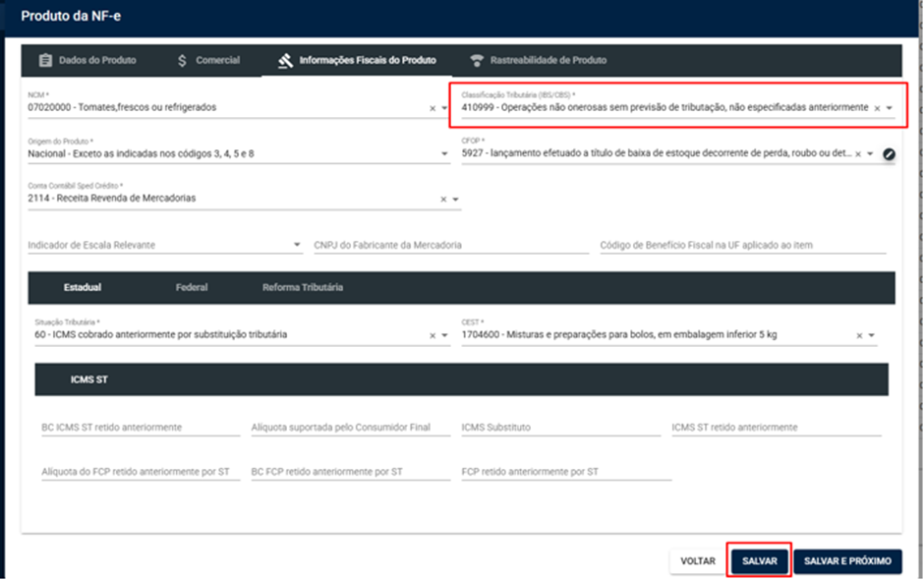
Task: Open the Rastreabilidade de Produto tab
Action: coord(538,60)
